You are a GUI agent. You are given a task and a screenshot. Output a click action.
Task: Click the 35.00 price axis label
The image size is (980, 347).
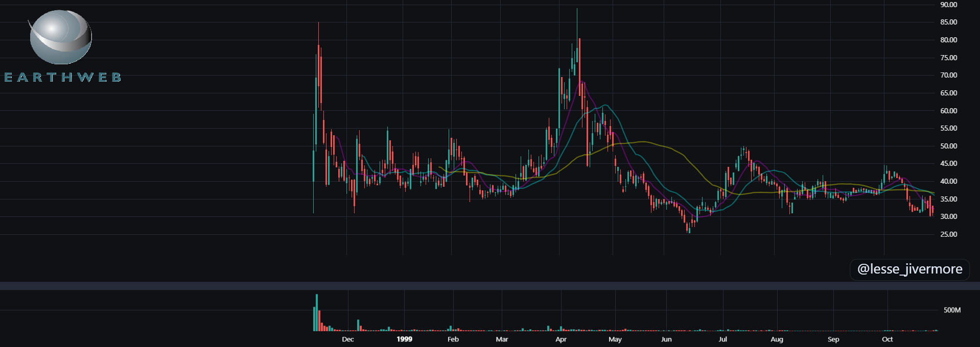(948, 199)
